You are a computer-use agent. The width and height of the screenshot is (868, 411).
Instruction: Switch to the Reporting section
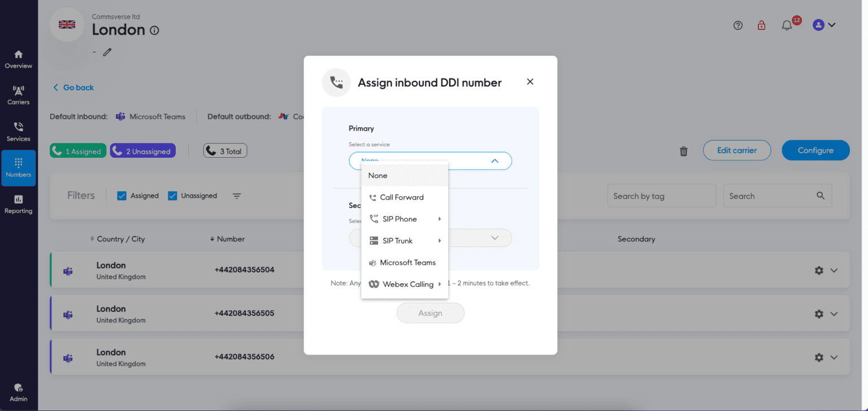point(18,204)
